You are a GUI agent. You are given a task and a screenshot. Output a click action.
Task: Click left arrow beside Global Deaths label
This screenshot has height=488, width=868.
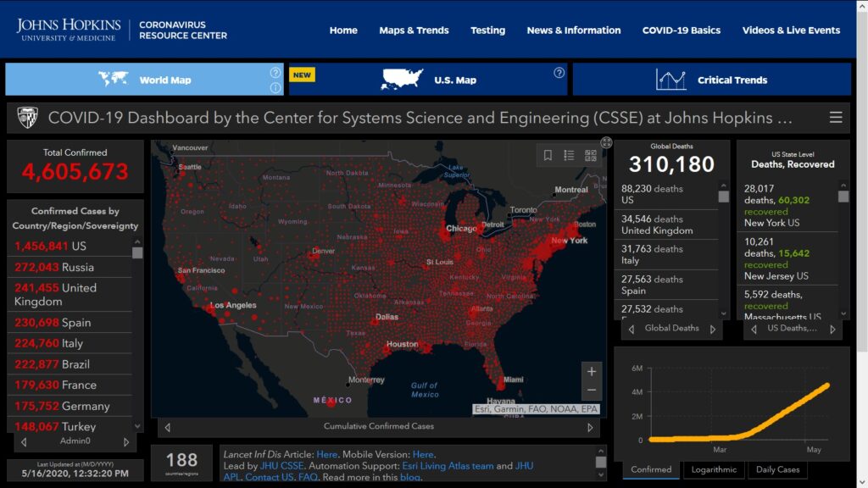(x=631, y=330)
